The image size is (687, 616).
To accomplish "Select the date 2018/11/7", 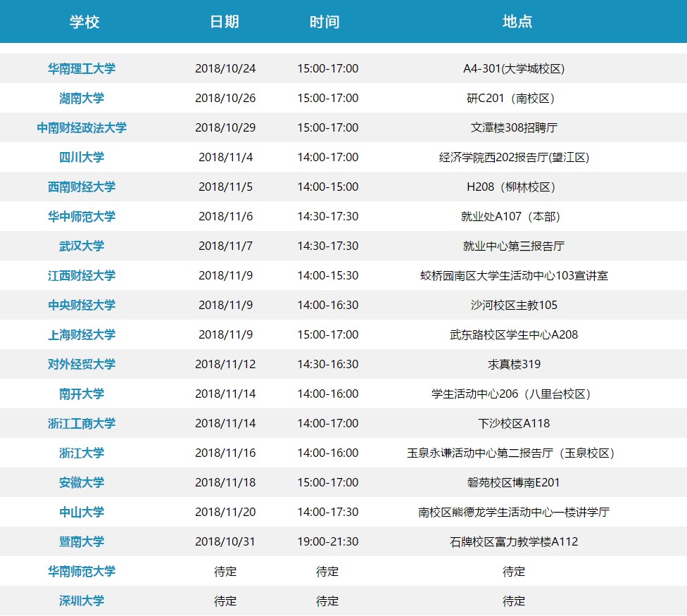I will pyautogui.click(x=226, y=246).
